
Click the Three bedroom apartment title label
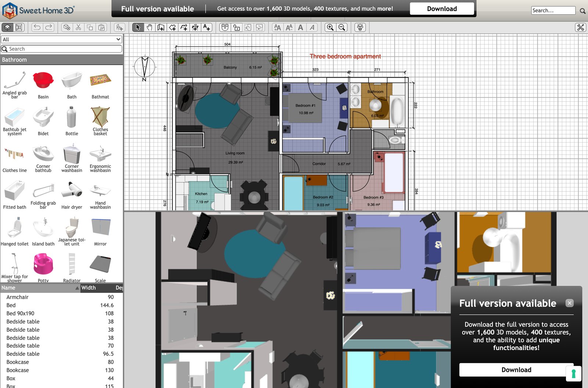click(x=345, y=56)
